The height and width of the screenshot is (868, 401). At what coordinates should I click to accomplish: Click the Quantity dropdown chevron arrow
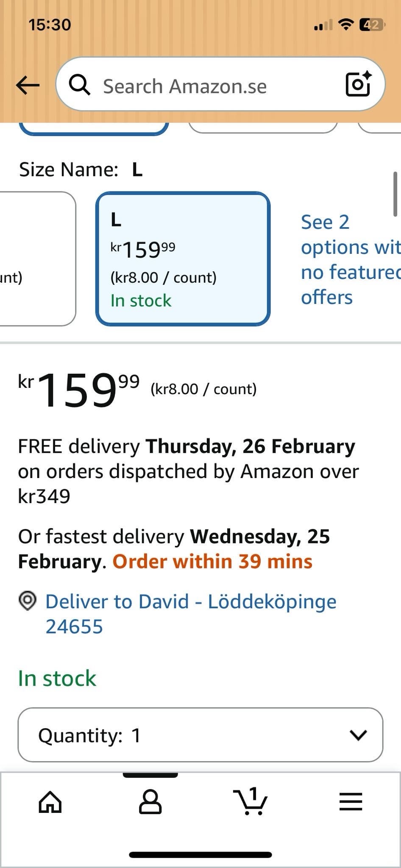358,735
